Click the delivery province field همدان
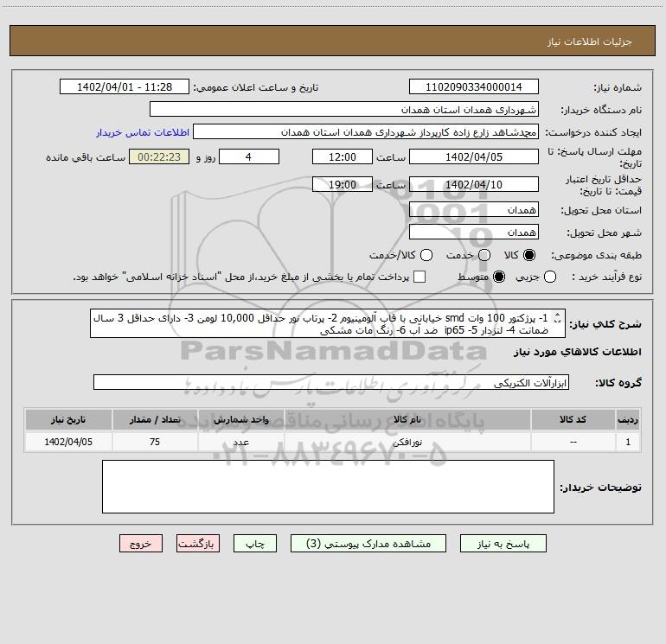Viewport: 666px width, 644px height. point(474,210)
